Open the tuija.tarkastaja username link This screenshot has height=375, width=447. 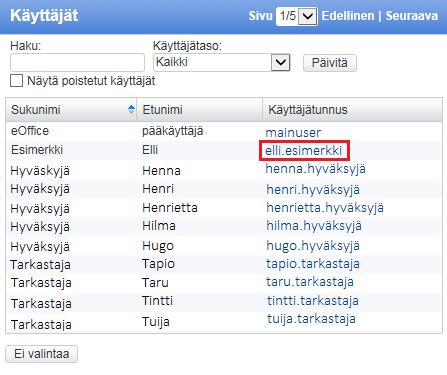pyautogui.click(x=311, y=319)
